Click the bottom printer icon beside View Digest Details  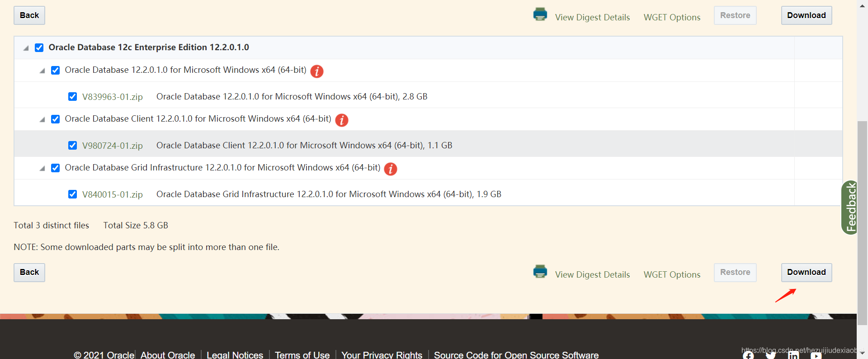tap(540, 272)
